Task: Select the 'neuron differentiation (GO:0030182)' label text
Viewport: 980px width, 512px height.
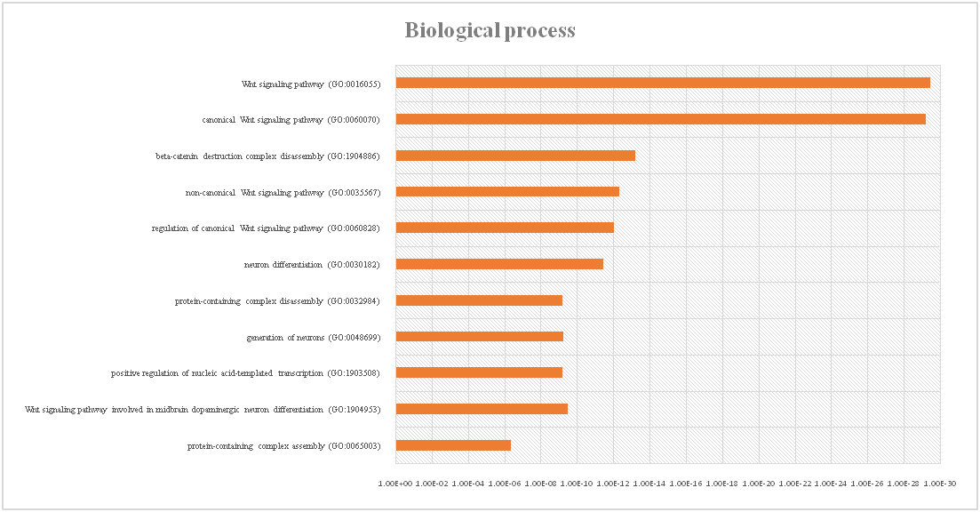Action: 312,265
